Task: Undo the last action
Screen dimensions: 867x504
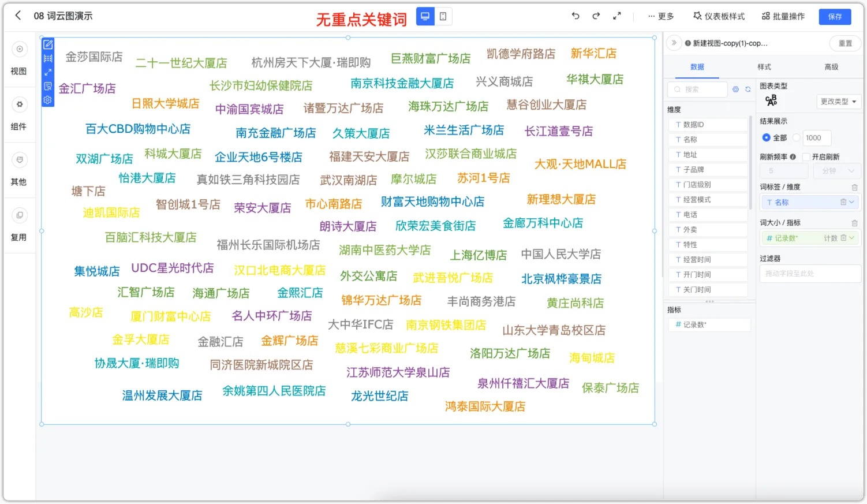Action: (x=575, y=16)
